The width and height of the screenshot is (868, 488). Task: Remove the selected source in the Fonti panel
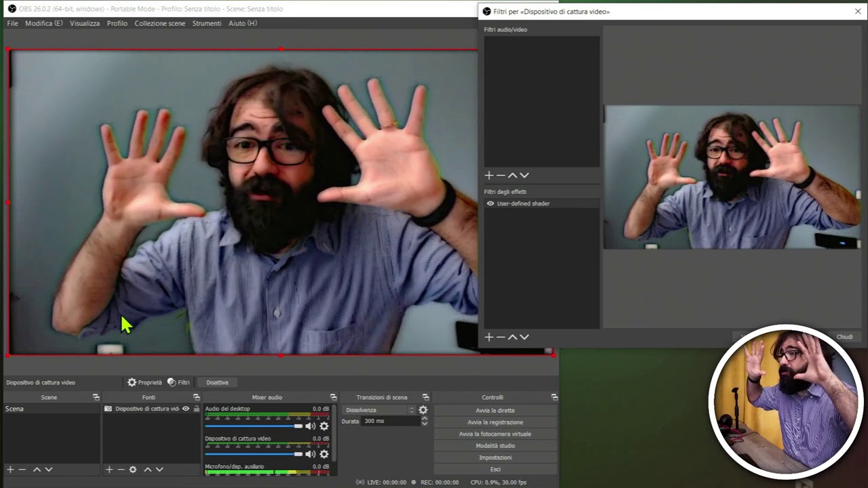click(121, 469)
